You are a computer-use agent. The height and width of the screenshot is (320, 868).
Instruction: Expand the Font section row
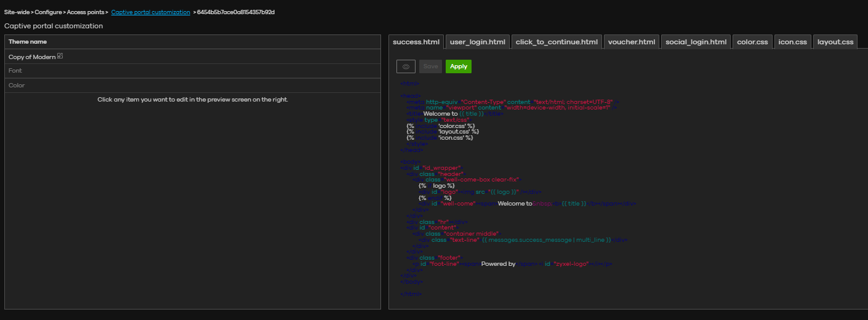click(x=15, y=71)
